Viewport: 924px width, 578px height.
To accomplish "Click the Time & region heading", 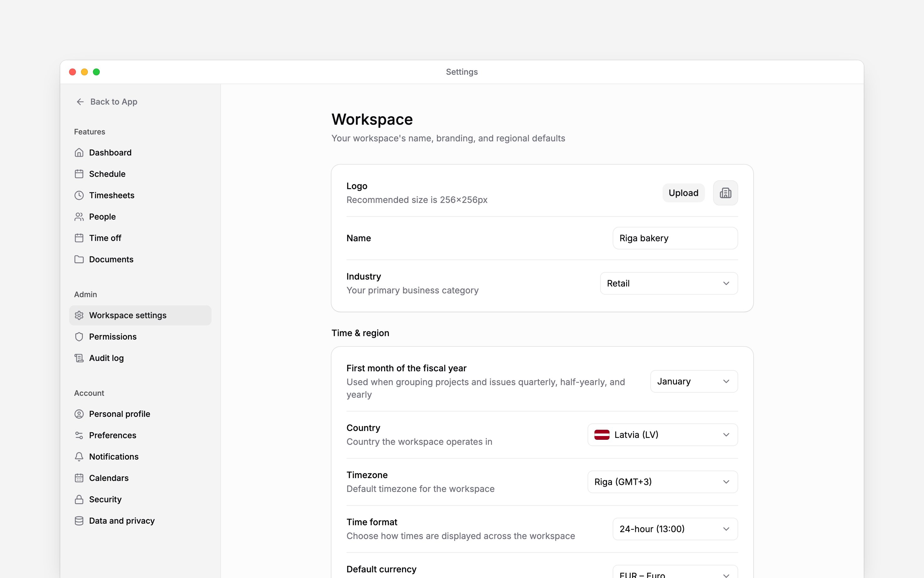I will click(x=360, y=333).
